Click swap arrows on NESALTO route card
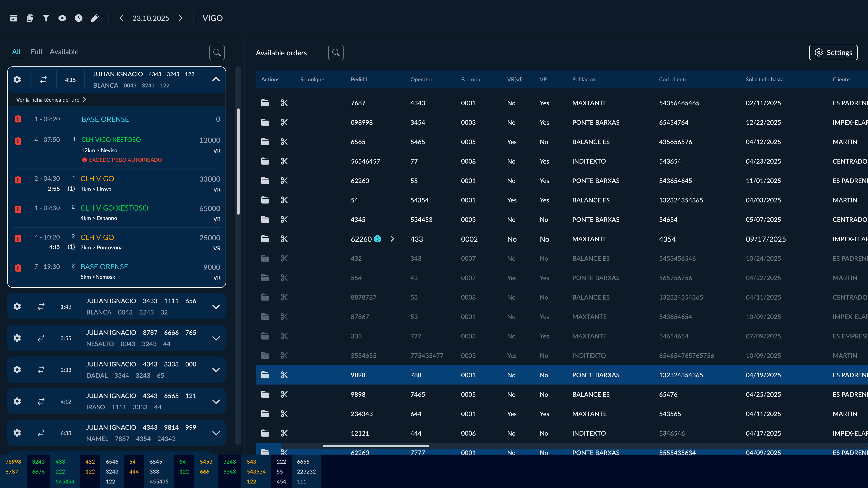 point(41,338)
